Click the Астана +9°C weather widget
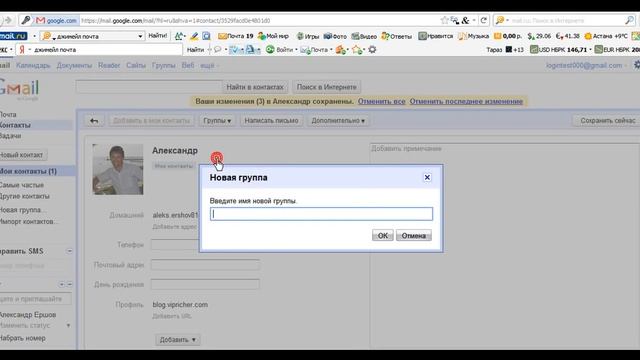 pos(606,36)
